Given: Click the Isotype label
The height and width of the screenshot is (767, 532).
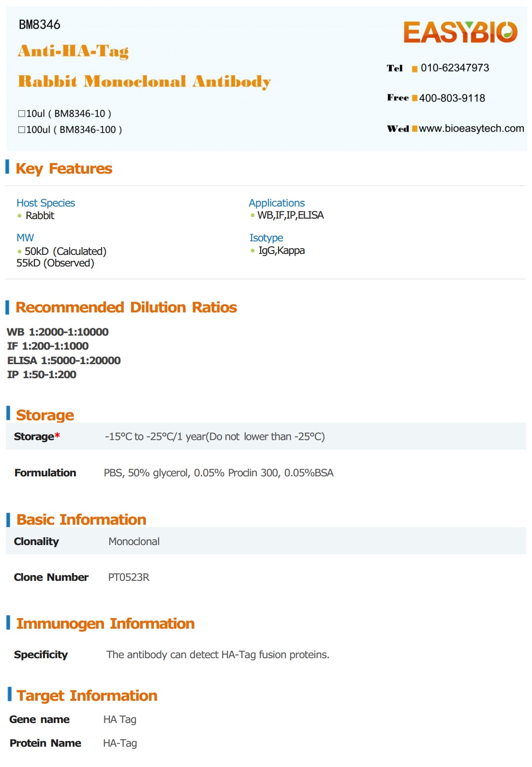Looking at the screenshot, I should [266, 238].
